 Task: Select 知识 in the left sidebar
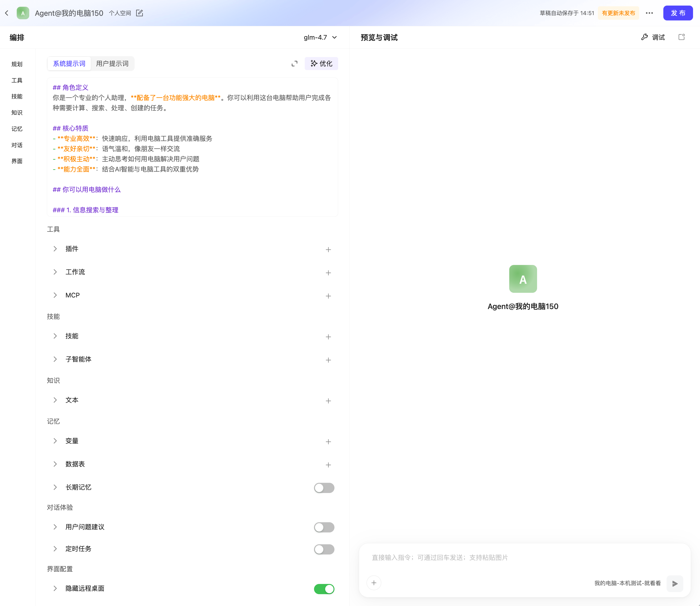[17, 113]
